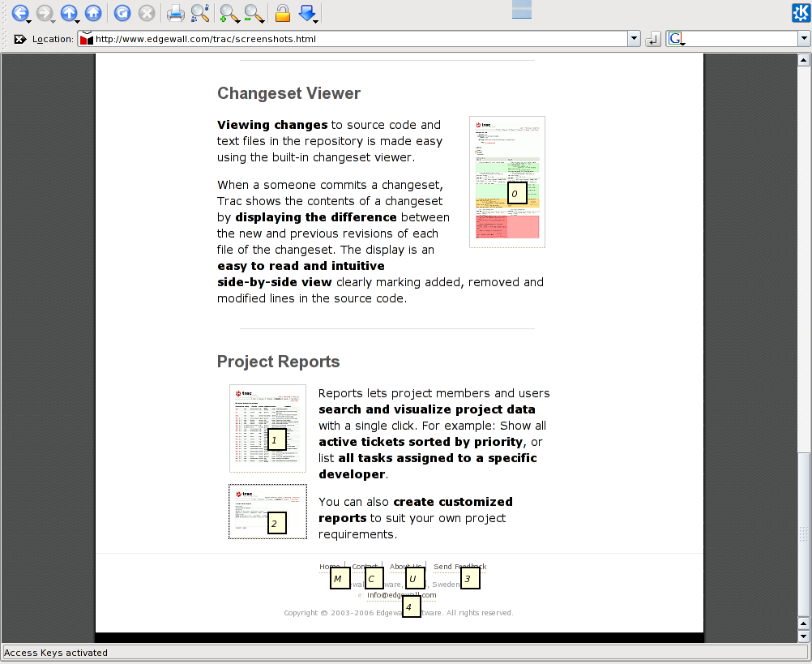
Task: Decrease font size with Zoom Out icon
Action: pos(253,13)
